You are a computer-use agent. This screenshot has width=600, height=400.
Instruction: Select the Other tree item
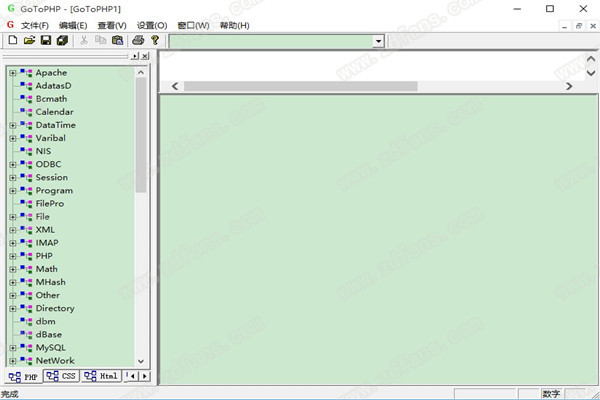(x=47, y=295)
